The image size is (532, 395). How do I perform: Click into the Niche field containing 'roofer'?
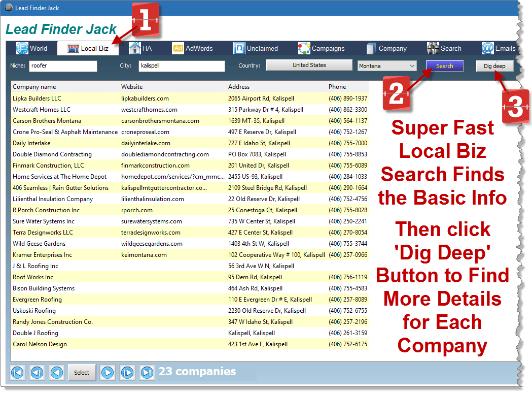pyautogui.click(x=63, y=66)
